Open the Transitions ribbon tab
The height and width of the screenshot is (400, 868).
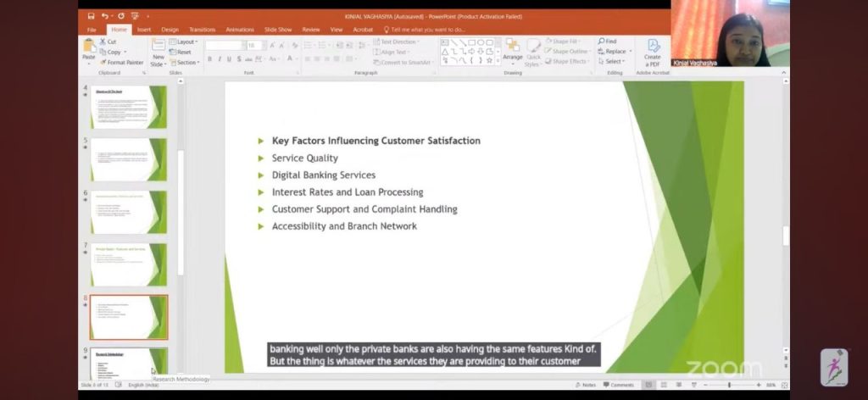coord(202,30)
